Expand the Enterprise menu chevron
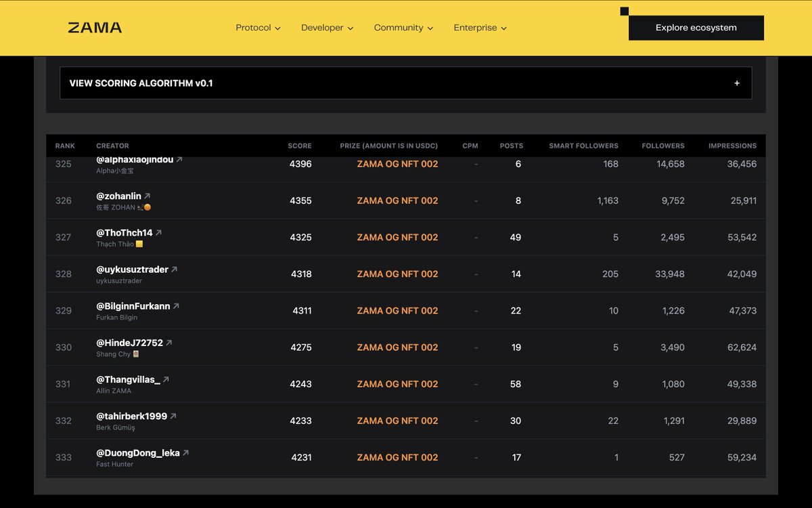Image resolution: width=812 pixels, height=508 pixels. [504, 28]
